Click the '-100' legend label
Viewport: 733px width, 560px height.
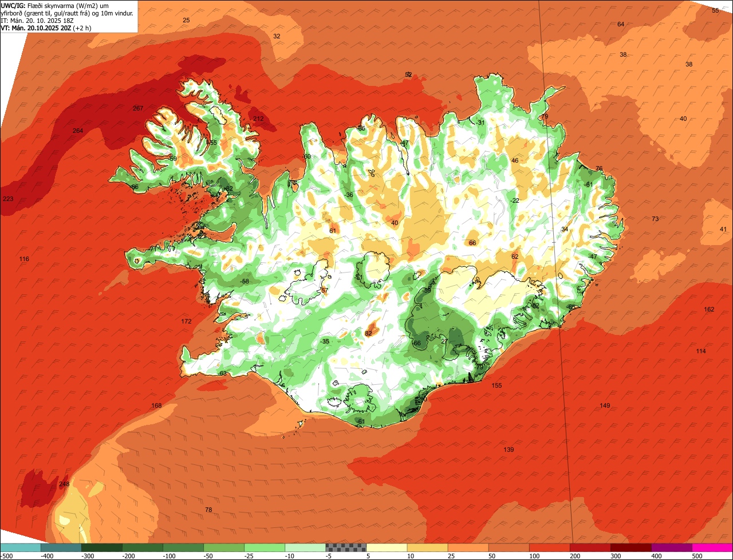[169, 556]
